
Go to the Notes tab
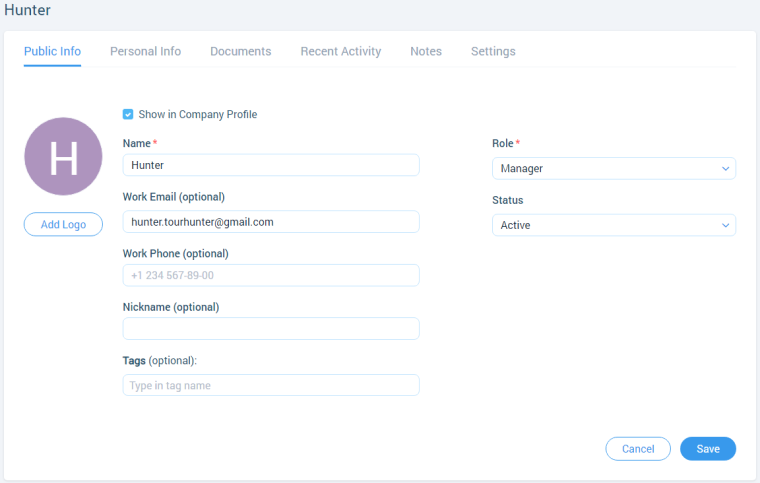(x=426, y=51)
